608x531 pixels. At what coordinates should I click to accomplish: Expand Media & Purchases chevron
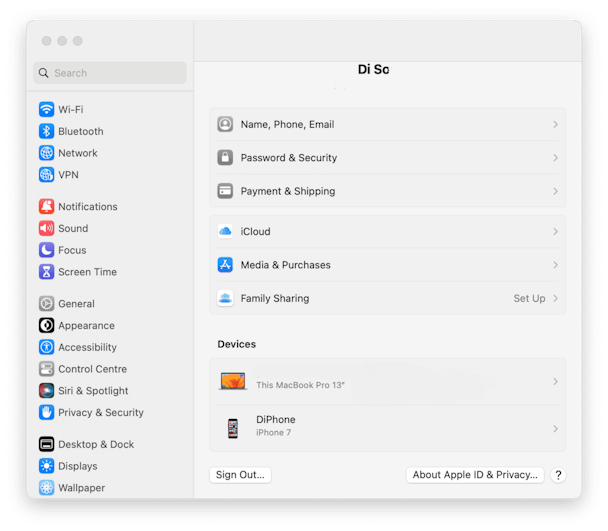pyautogui.click(x=555, y=265)
